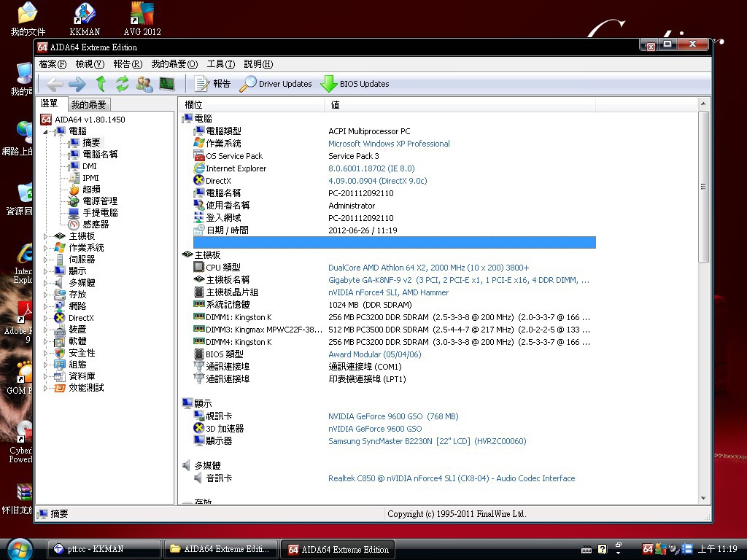Viewport: 747px width, 560px height.
Task: Click the green Up arrow toolbar icon
Action: 101,84
